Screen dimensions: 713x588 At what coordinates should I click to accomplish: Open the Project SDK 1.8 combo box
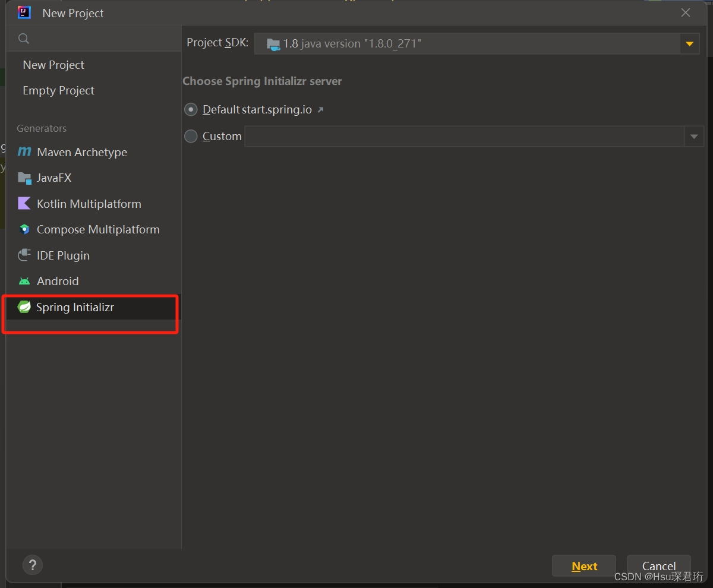(x=477, y=44)
